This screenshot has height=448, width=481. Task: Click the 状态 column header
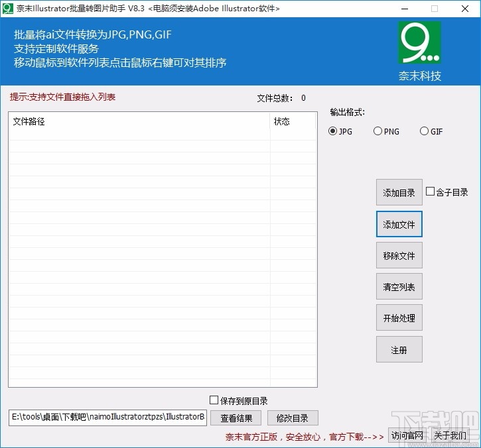pyautogui.click(x=293, y=122)
